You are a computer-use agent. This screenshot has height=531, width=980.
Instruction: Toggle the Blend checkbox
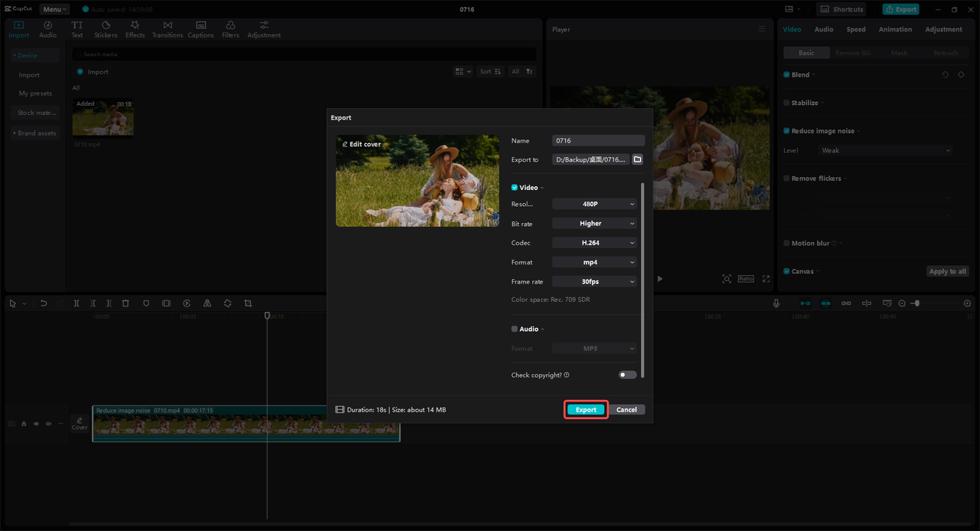(786, 75)
